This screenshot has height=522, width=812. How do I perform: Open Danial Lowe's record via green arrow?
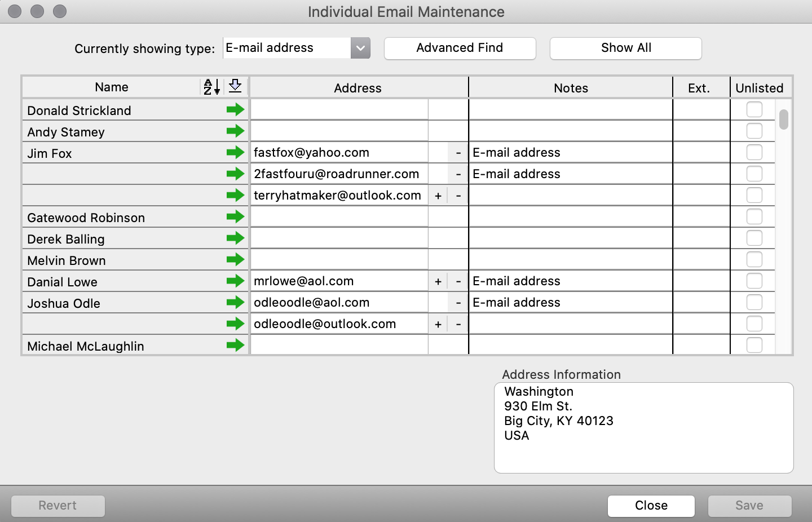[x=235, y=281]
